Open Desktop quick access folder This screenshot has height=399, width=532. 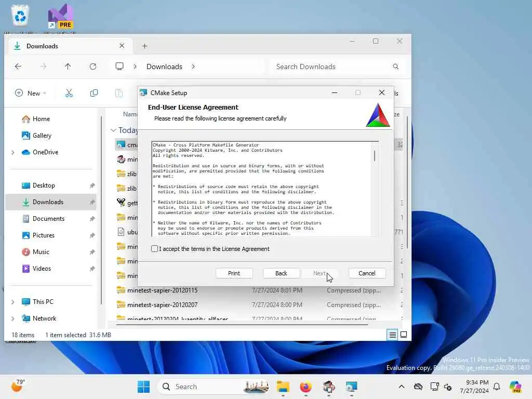click(x=44, y=185)
